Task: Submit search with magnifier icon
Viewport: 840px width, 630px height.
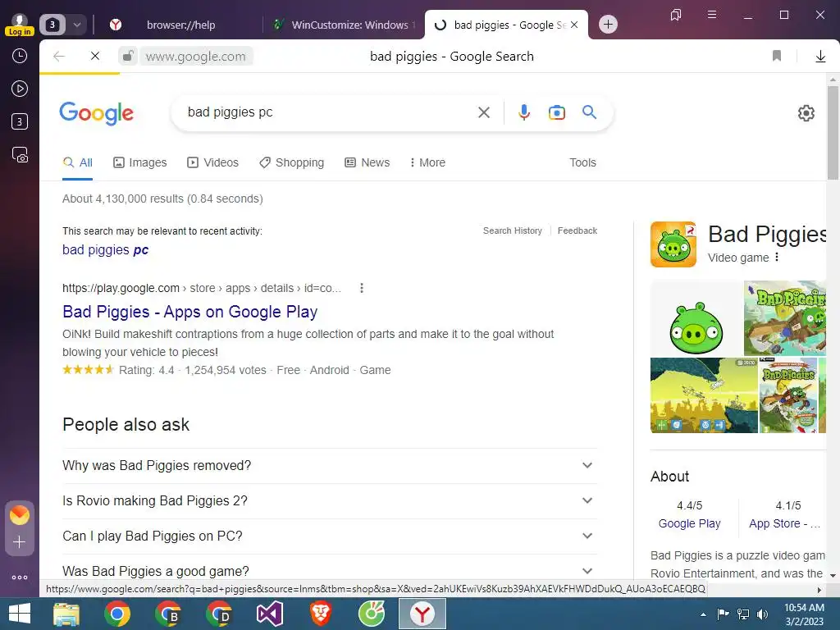Action: pos(589,112)
